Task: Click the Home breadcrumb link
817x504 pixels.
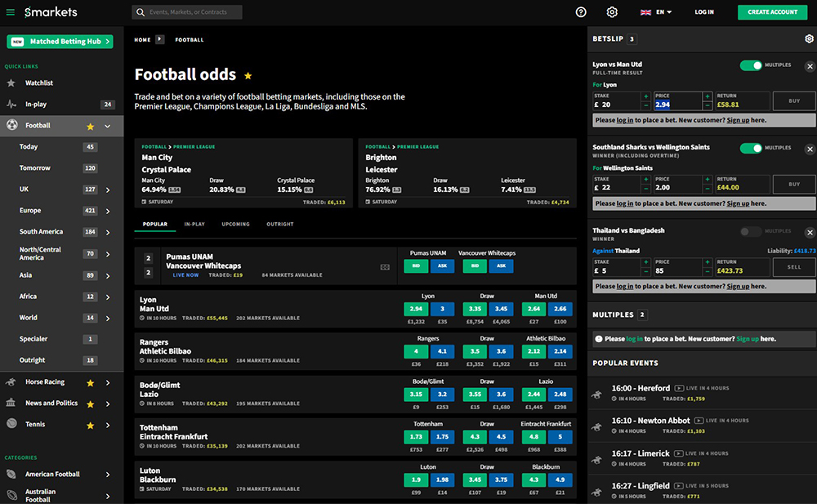Action: click(x=142, y=39)
